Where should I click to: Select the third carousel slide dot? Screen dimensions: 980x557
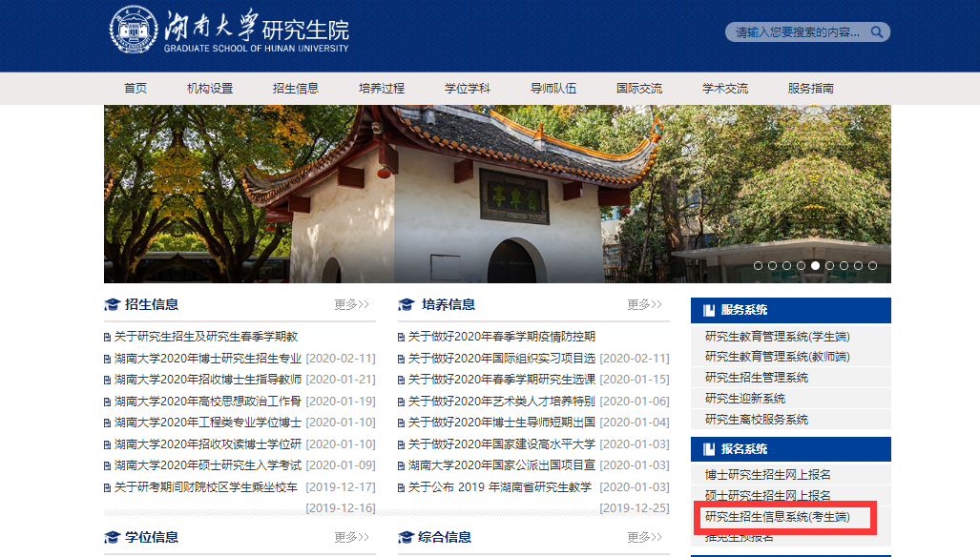point(786,266)
